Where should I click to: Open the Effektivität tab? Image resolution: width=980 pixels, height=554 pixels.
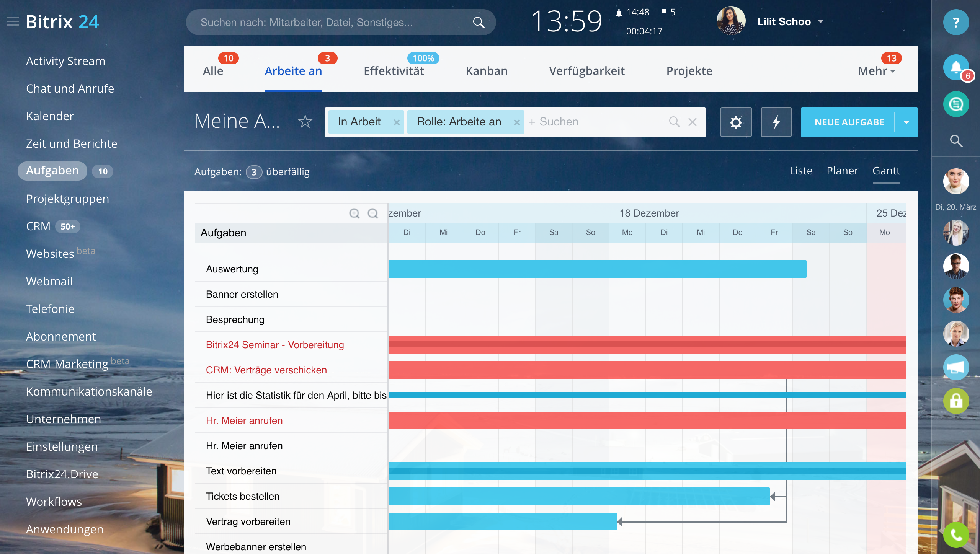pos(394,71)
